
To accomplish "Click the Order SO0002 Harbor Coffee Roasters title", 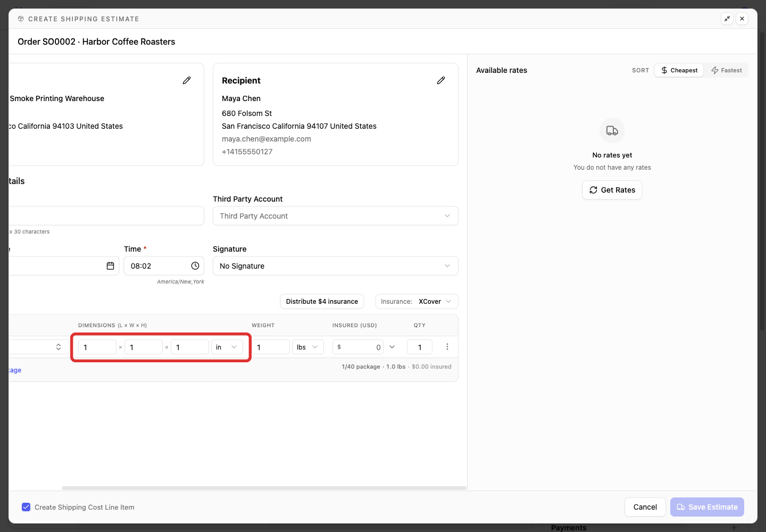I will tap(96, 41).
